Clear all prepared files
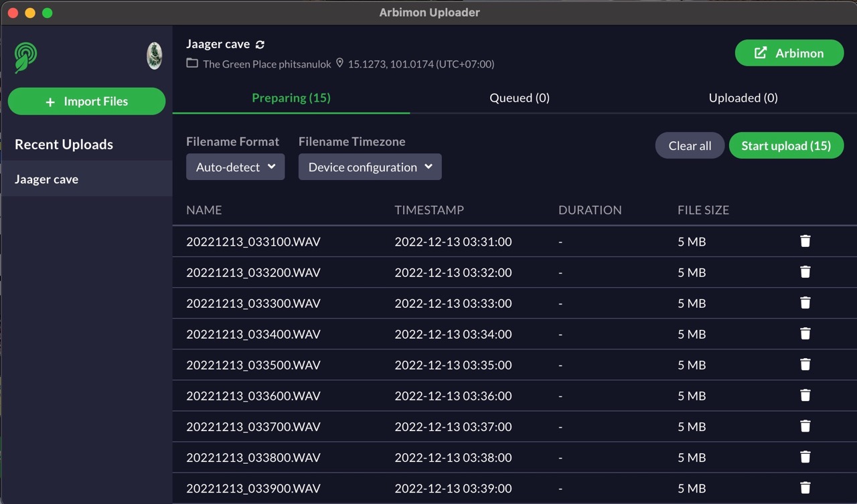Viewport: 857px width, 504px height. [690, 145]
